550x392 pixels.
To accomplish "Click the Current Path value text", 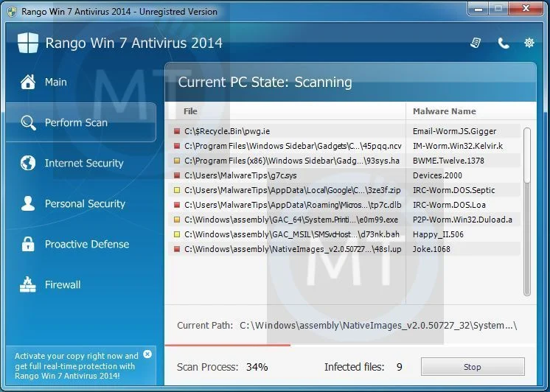I will pyautogui.click(x=378, y=326).
